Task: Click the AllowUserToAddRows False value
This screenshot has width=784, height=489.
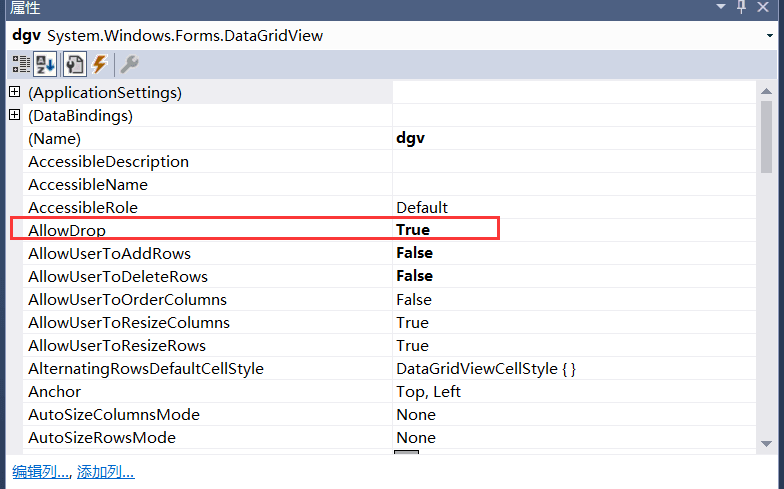Action: [414, 253]
